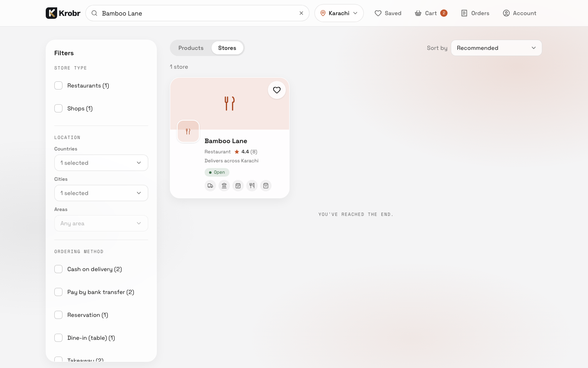Click the Karachi location pin icon

click(323, 13)
